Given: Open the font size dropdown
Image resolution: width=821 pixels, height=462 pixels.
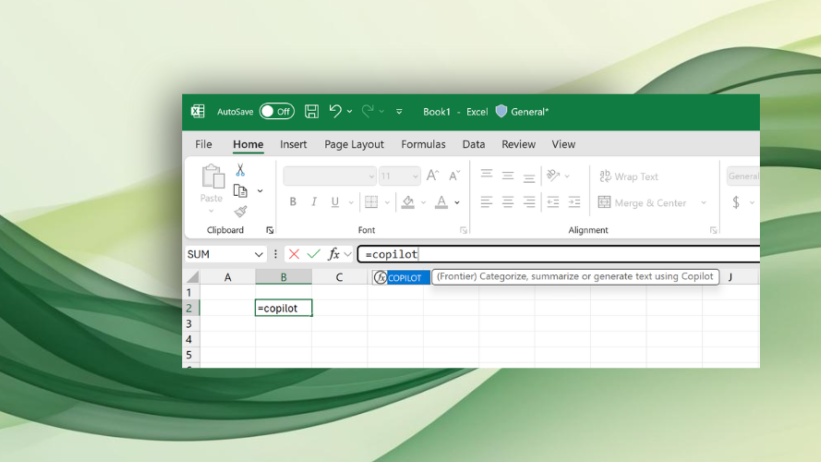Looking at the screenshot, I should [414, 177].
